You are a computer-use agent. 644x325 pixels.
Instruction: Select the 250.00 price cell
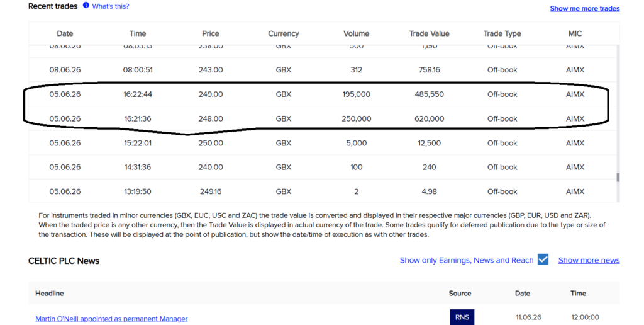(211, 143)
